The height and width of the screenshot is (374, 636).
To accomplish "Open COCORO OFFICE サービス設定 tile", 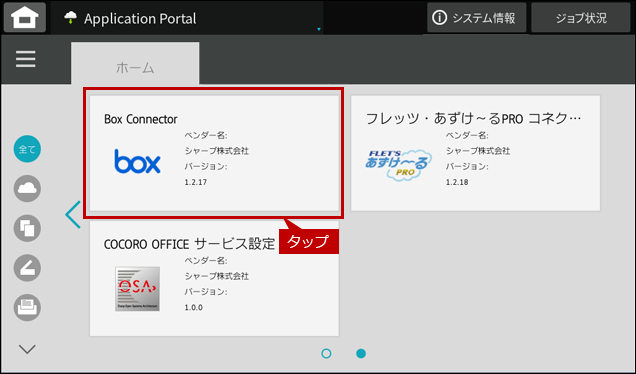I will 214,278.
